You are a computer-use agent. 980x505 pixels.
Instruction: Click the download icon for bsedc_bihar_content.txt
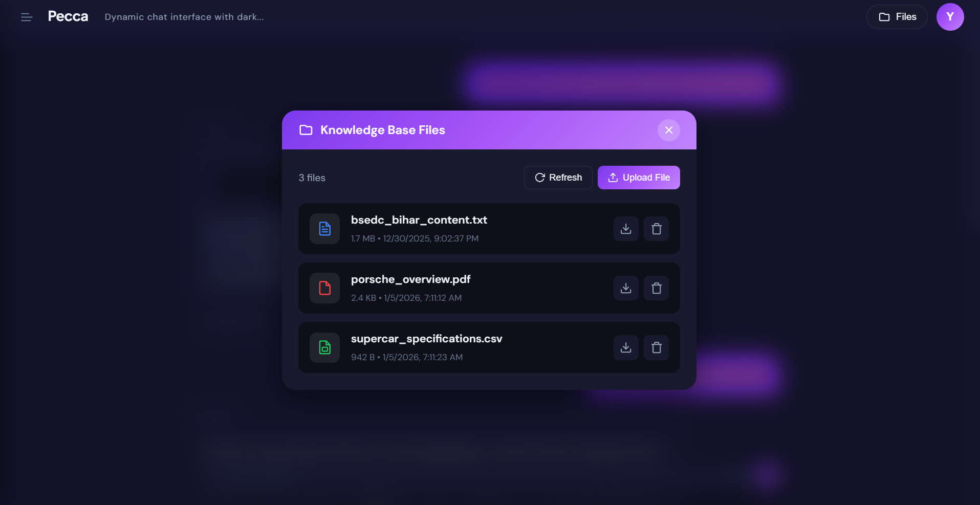(x=625, y=229)
